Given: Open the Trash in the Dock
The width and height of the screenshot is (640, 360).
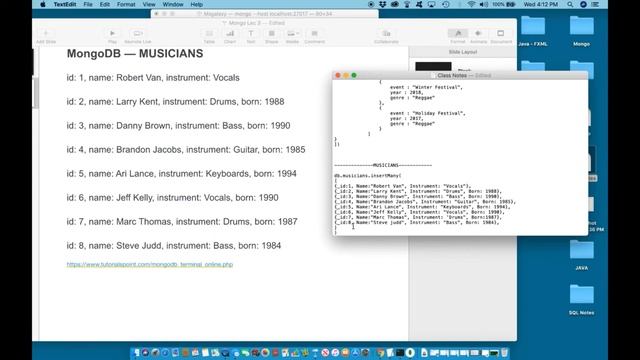Looking at the screenshot, I should click(504, 352).
